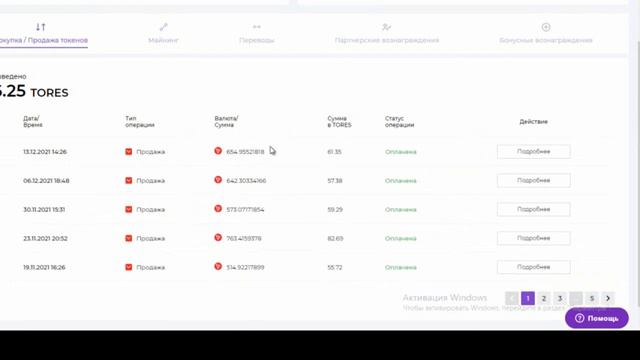The width and height of the screenshot is (640, 360).
Task: Switch to the Майнинг tab
Action: click(x=163, y=34)
